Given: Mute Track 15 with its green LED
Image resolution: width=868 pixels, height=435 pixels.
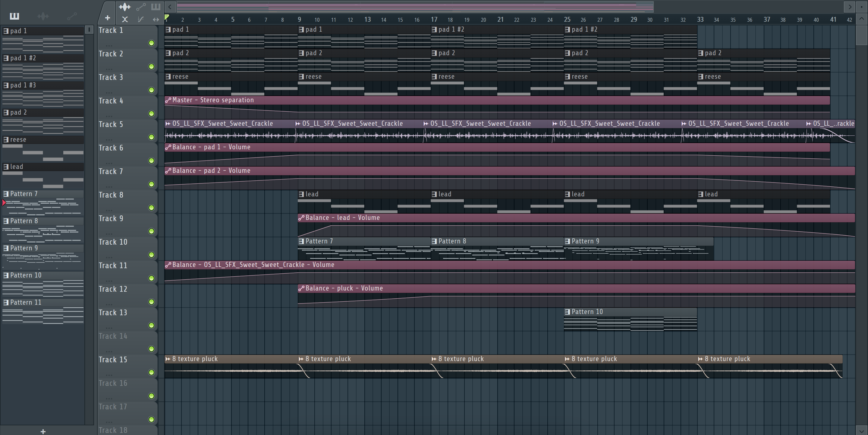Looking at the screenshot, I should click(151, 372).
